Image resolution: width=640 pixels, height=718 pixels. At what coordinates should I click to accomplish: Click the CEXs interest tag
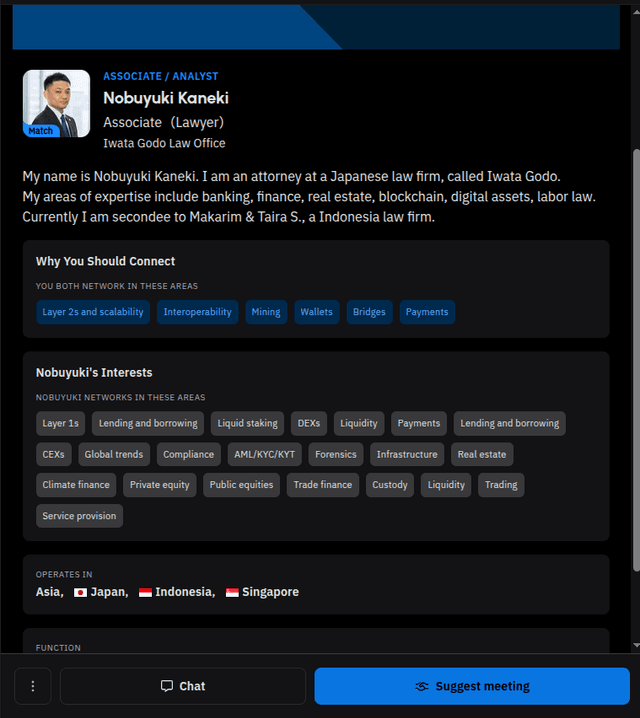click(54, 454)
